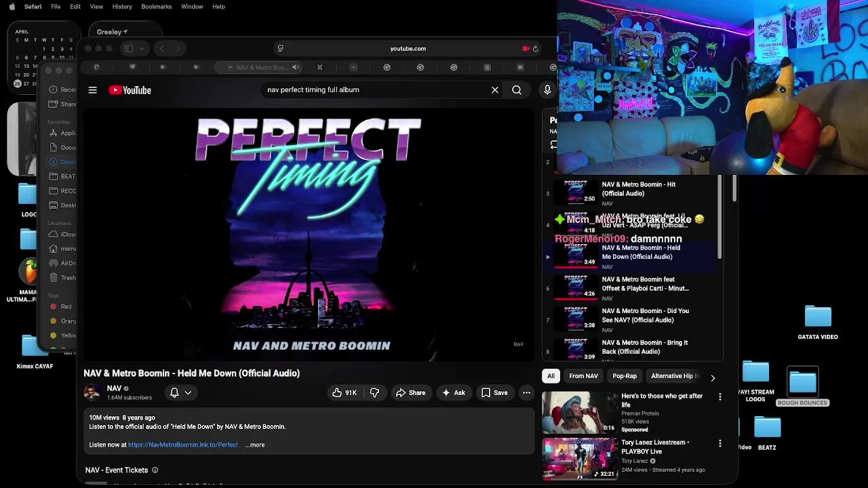Go forward in Safari history
The image size is (868, 488).
178,49
